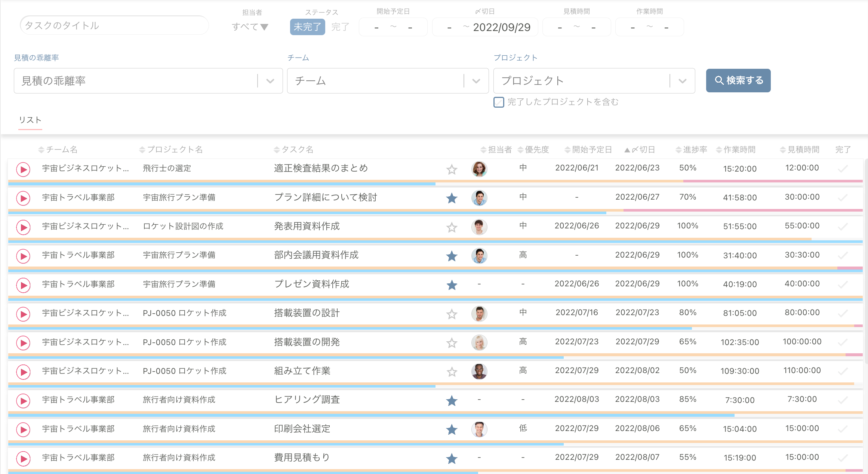Click complete checkmark on ヒアリング調査 row
Screen dimensions: 868x474
tap(843, 400)
